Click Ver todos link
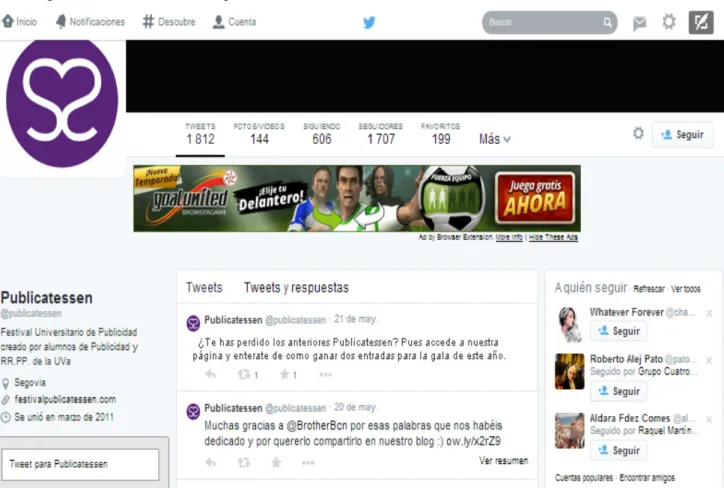 pos(686,289)
